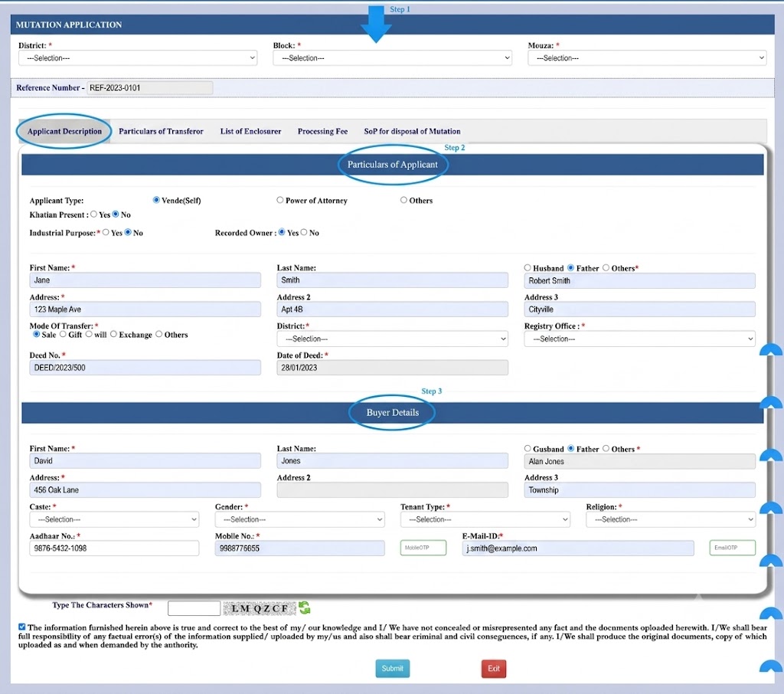Click the Reference Number field
This screenshot has height=694, width=784.
pyautogui.click(x=149, y=88)
